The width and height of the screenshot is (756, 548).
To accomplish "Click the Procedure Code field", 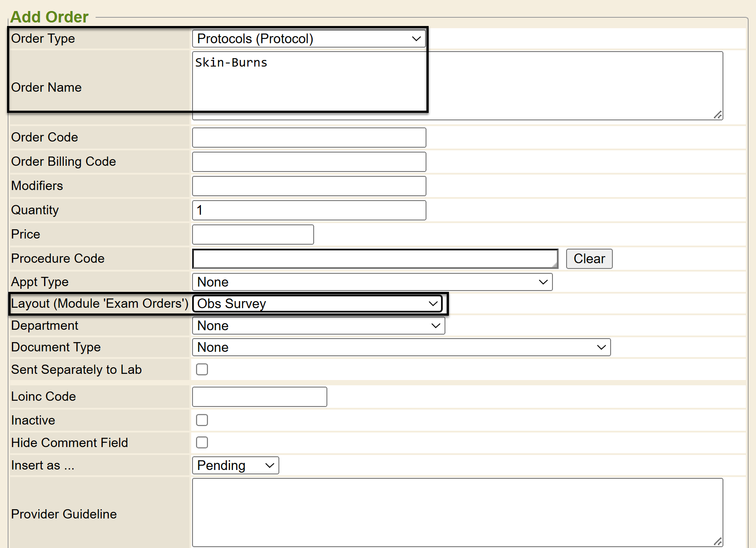I will (375, 259).
